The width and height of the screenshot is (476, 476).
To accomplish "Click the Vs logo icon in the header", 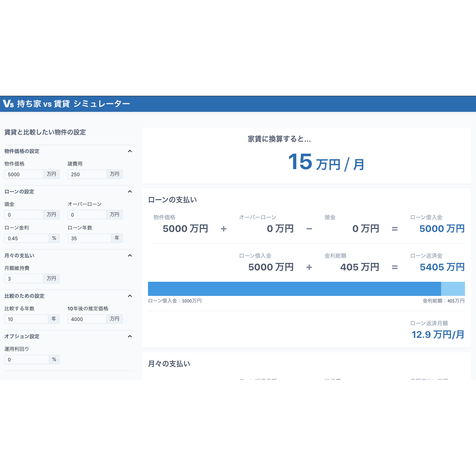I will point(7,104).
